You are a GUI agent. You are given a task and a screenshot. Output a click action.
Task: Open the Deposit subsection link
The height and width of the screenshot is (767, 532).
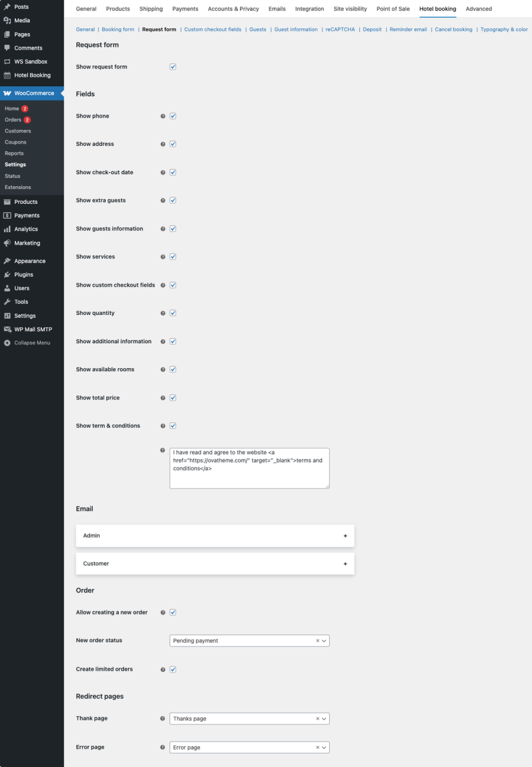(372, 30)
